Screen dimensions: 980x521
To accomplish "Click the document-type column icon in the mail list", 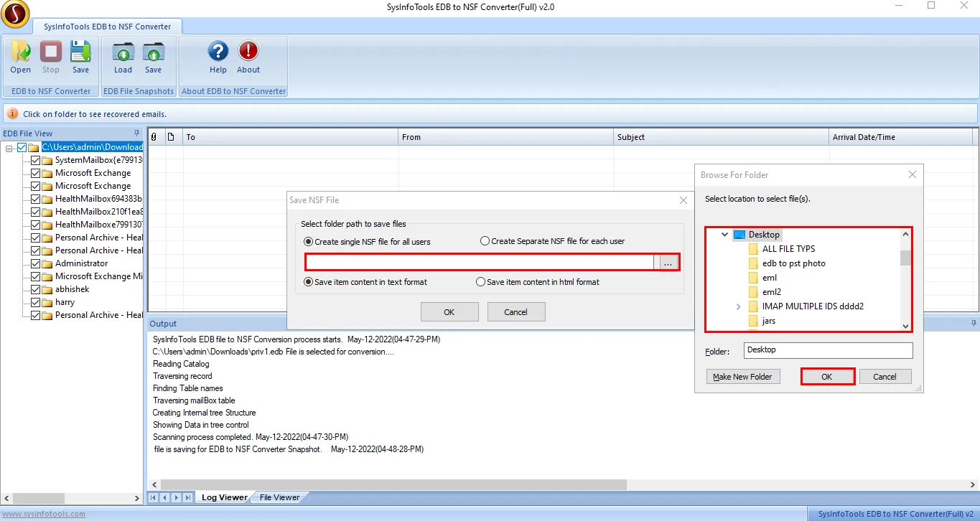I will click(171, 137).
